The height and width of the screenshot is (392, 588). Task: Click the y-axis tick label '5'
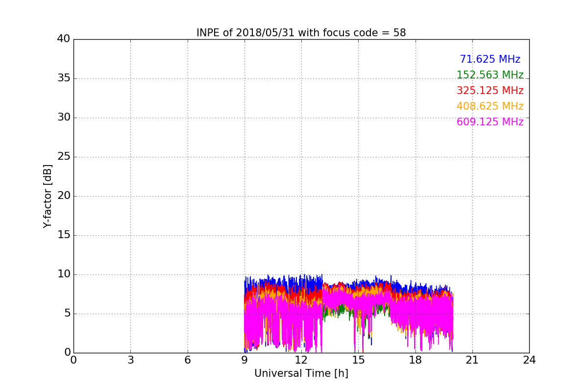[67, 314]
